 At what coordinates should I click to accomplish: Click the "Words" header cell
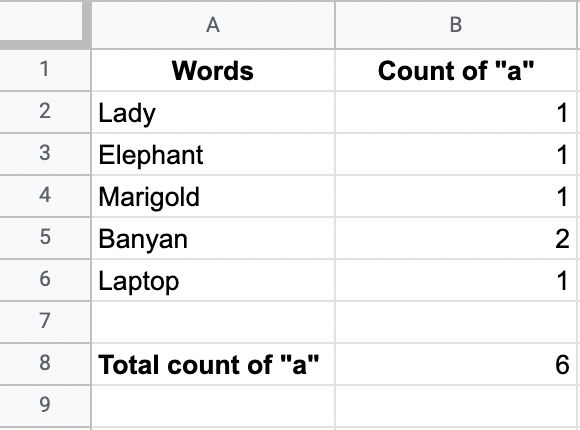coord(213,70)
